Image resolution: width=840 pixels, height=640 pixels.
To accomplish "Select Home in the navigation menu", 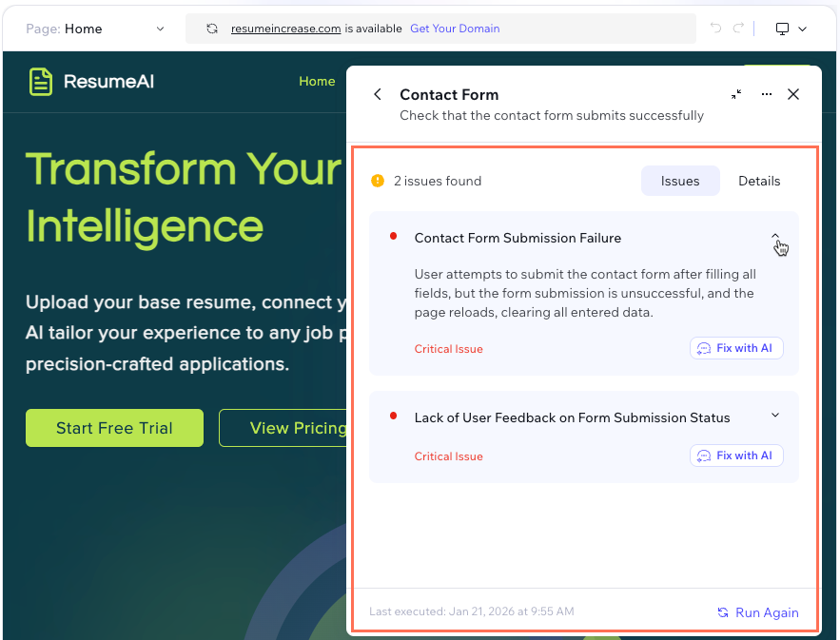I will pyautogui.click(x=317, y=81).
